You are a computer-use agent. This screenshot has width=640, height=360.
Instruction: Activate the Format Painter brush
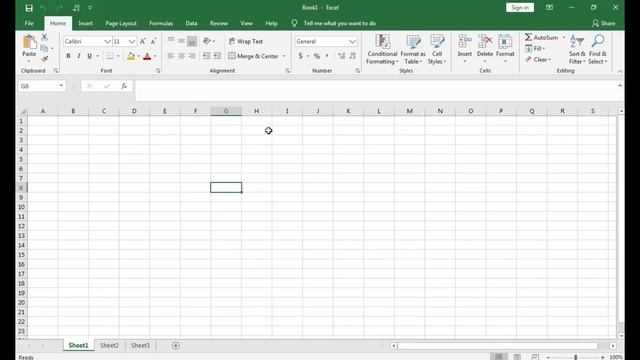pyautogui.click(x=44, y=59)
